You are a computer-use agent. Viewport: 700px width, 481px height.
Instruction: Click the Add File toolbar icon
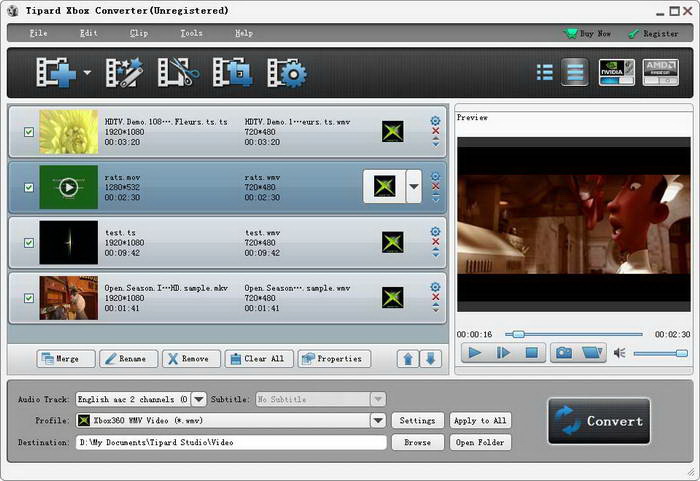click(56, 73)
